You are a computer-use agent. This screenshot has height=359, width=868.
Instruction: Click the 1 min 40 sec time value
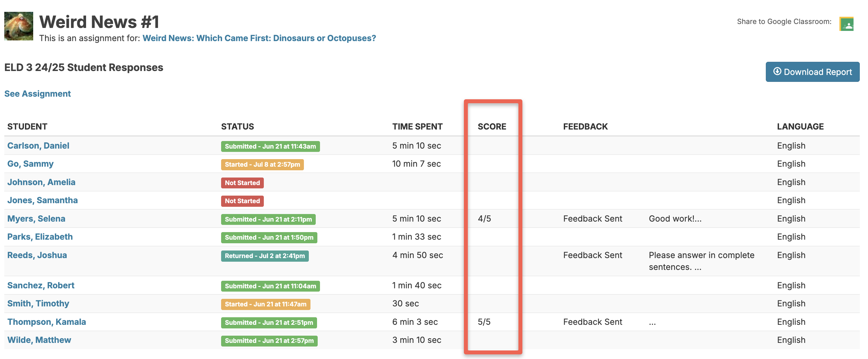[417, 285]
